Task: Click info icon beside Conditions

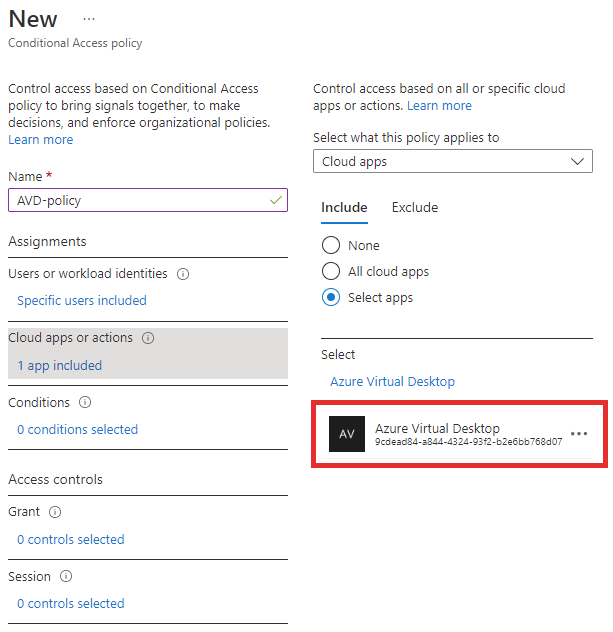Action: (x=85, y=402)
